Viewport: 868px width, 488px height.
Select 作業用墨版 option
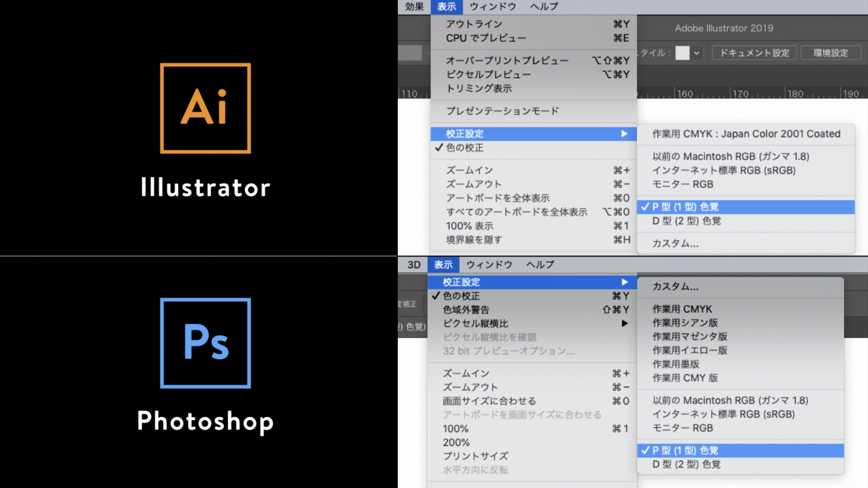pos(741,364)
